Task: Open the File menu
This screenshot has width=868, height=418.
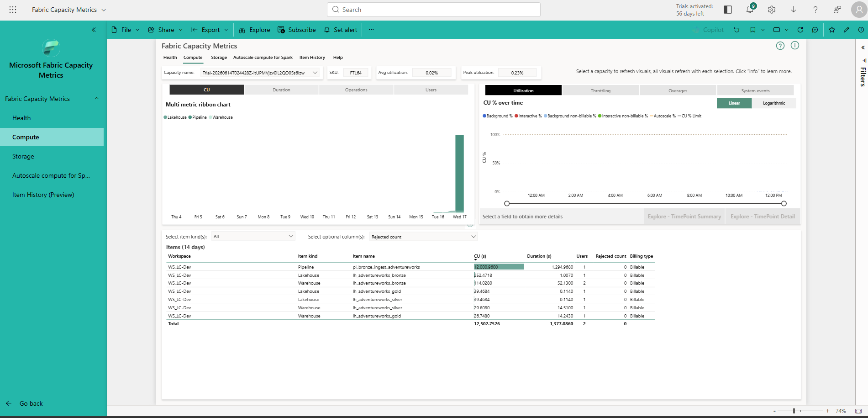Action: pos(125,30)
